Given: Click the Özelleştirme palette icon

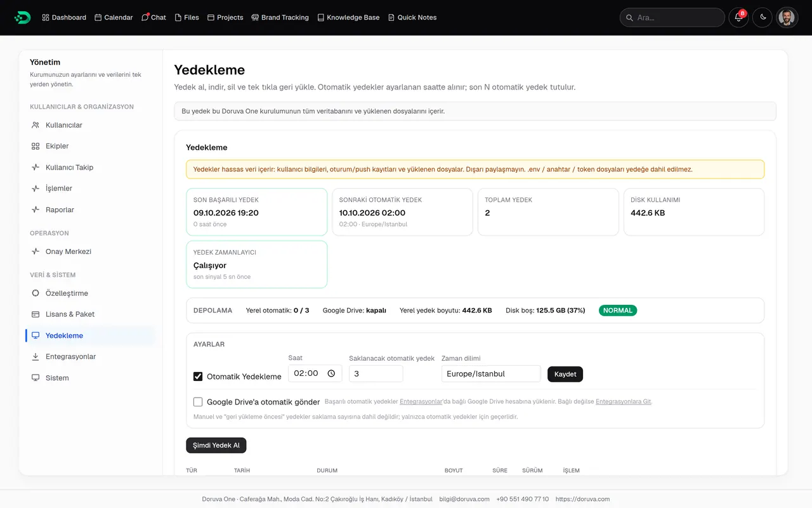Looking at the screenshot, I should [36, 293].
